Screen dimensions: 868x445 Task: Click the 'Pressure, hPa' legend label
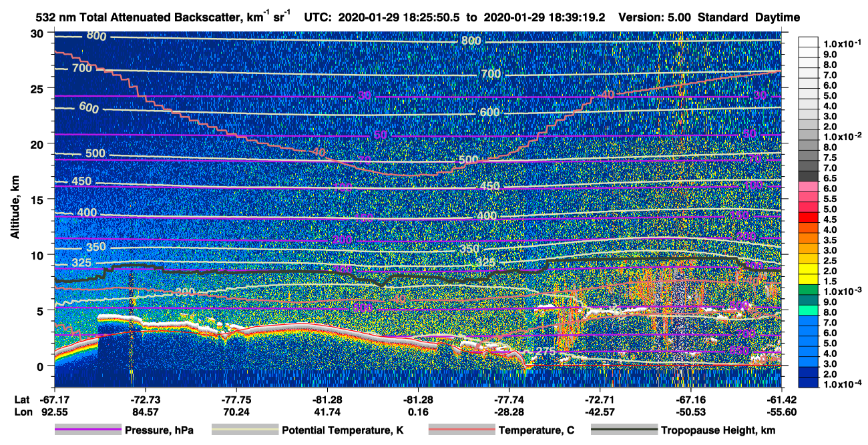(159, 431)
